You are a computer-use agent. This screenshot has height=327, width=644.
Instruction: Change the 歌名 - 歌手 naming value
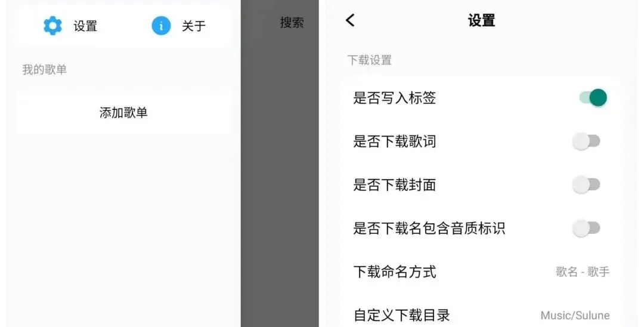pos(583,272)
